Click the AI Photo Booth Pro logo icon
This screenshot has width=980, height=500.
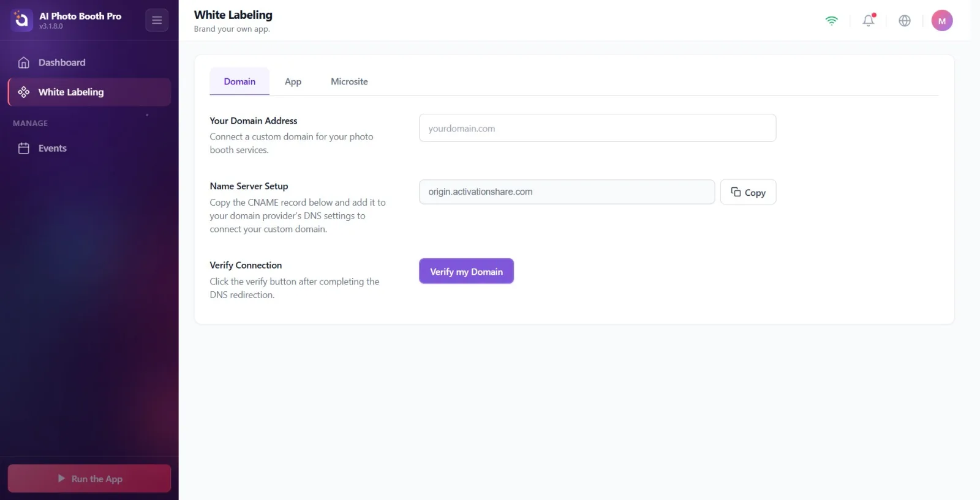point(21,20)
